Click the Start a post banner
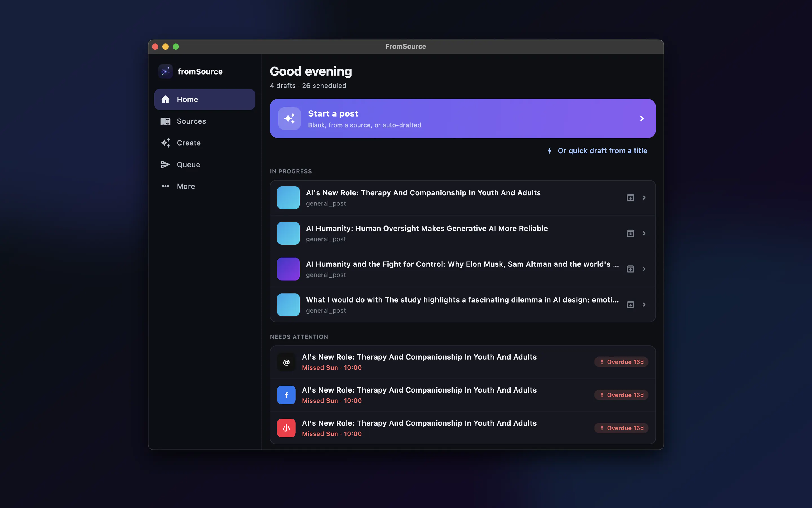 462,119
